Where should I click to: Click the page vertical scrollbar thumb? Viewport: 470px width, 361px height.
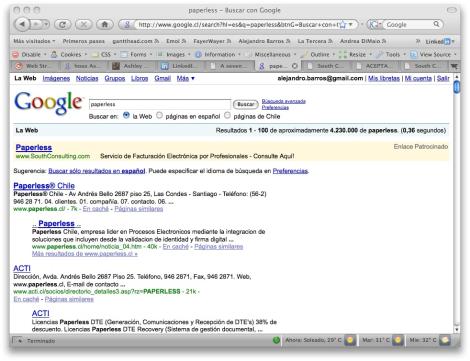pyautogui.click(x=457, y=87)
